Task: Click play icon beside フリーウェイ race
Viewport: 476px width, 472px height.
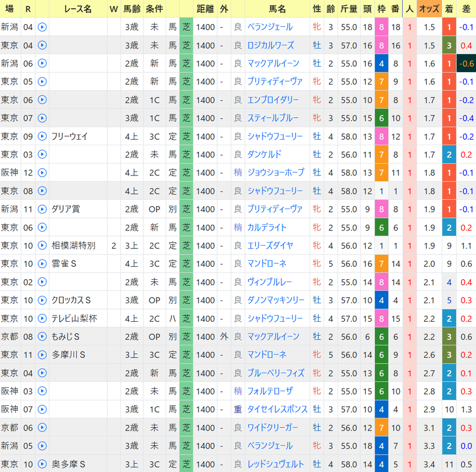Action: click(42, 136)
